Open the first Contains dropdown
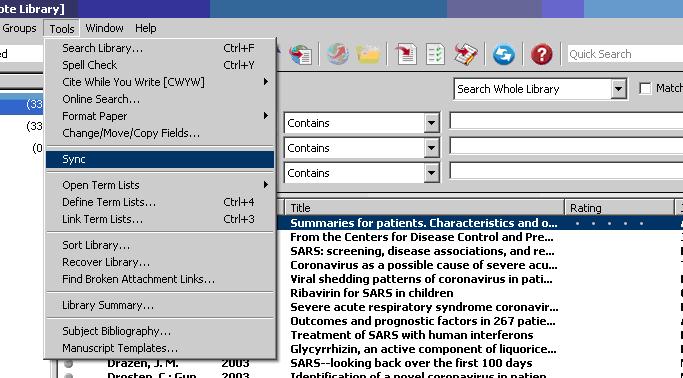The image size is (683, 378). coord(431,123)
